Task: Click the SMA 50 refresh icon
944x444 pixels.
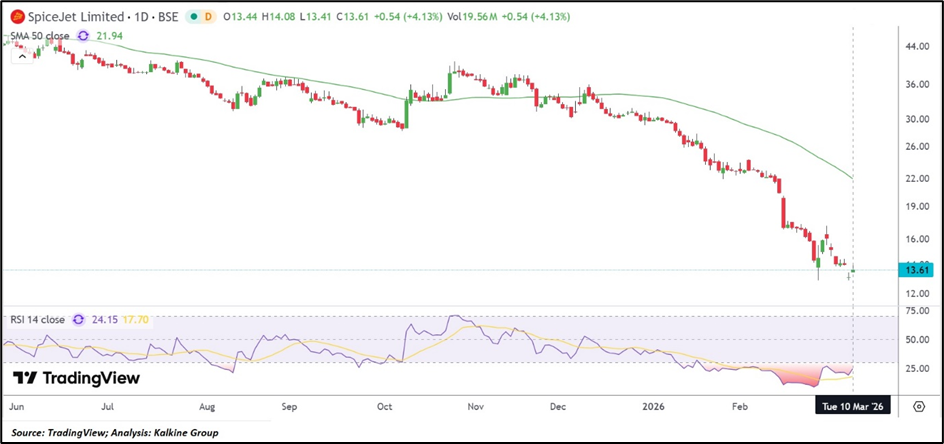Action: pos(83,35)
